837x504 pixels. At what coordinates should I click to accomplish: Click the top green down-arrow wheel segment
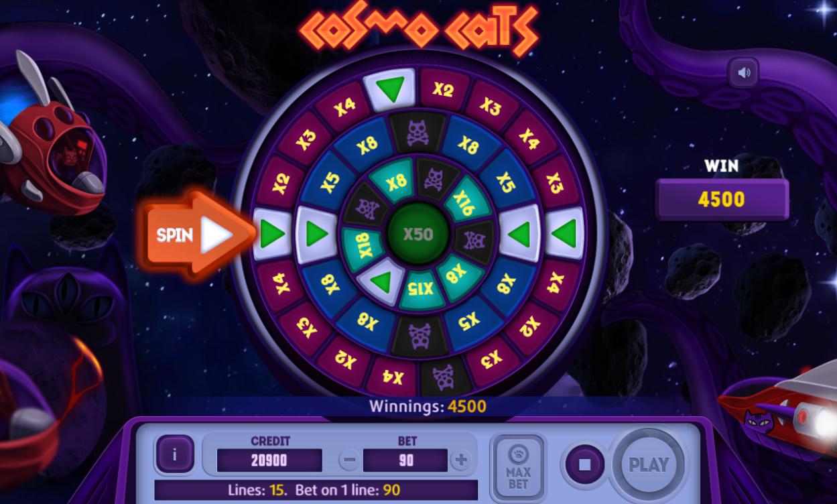coord(390,88)
